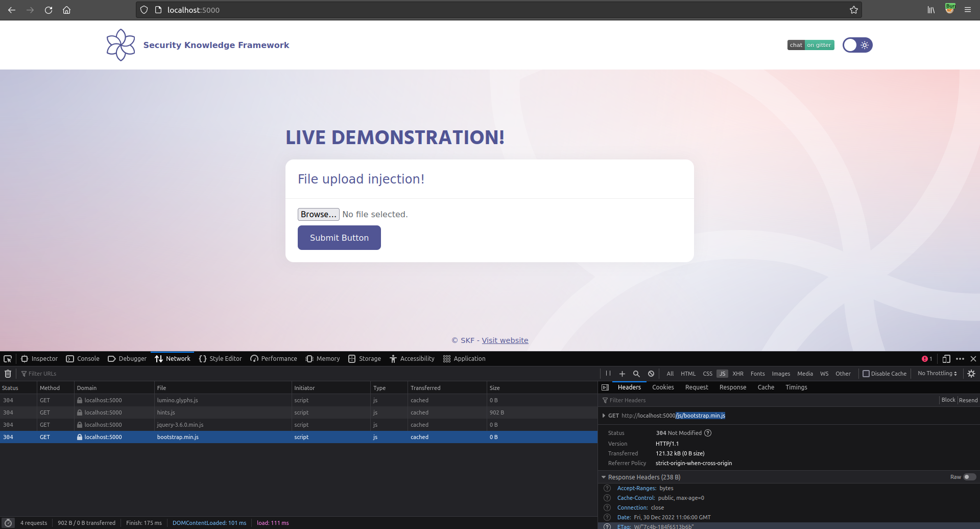
Task: Pause network recording button
Action: point(608,374)
